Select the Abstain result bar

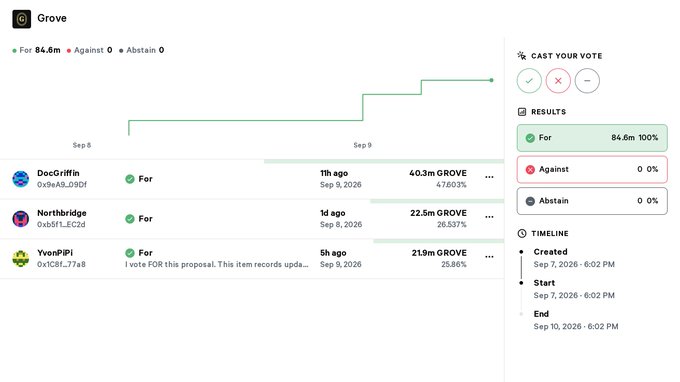(x=592, y=201)
